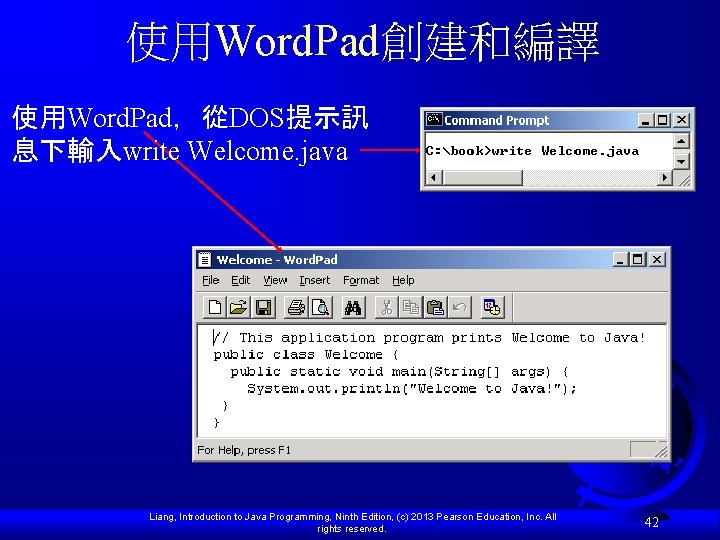This screenshot has width=720, height=540.
Task: Open the File menu in WordPad
Action: [211, 280]
